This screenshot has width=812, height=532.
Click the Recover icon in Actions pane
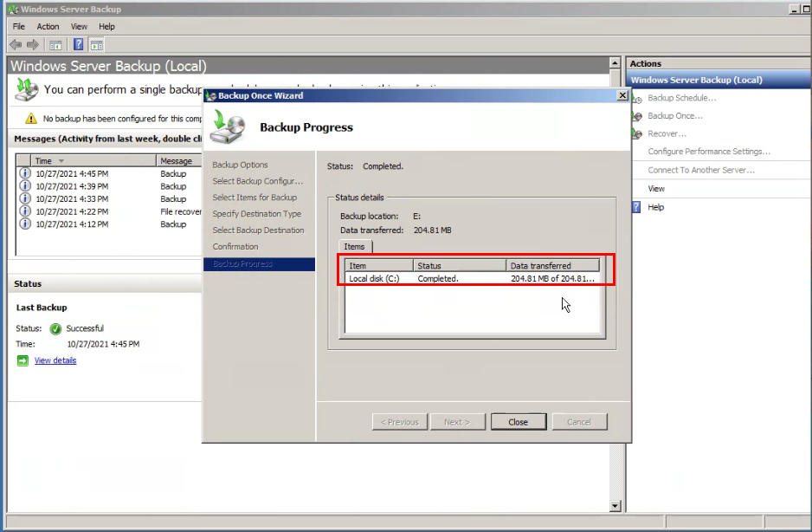(x=637, y=133)
